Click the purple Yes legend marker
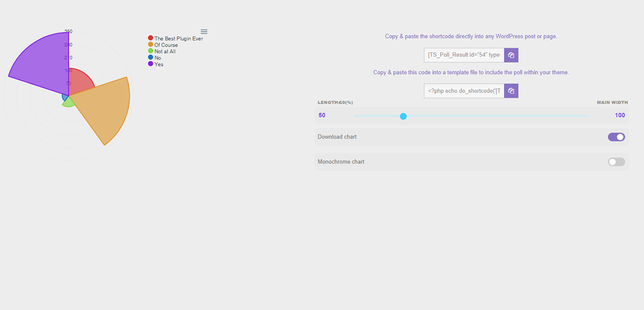Image resolution: width=644 pixels, height=310 pixels. point(151,64)
